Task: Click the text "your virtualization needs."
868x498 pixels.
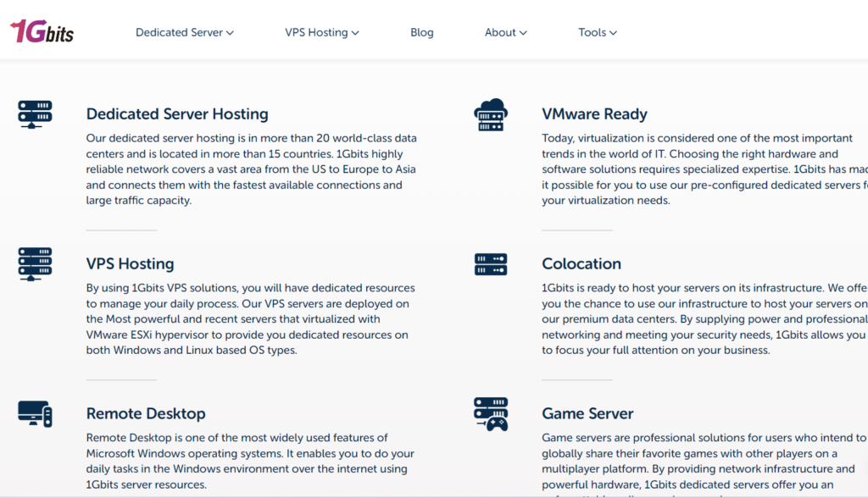Action: pyautogui.click(x=605, y=201)
